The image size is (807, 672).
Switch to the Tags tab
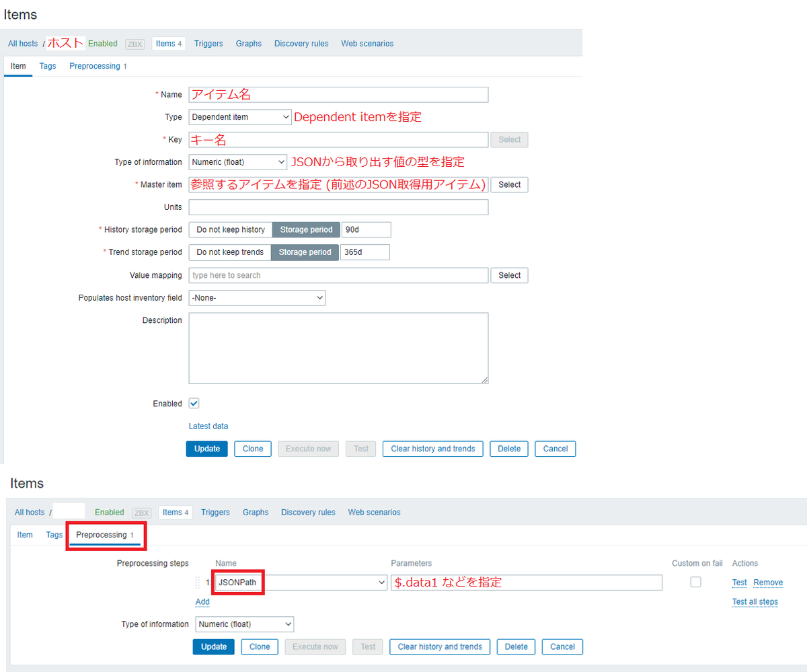point(47,66)
